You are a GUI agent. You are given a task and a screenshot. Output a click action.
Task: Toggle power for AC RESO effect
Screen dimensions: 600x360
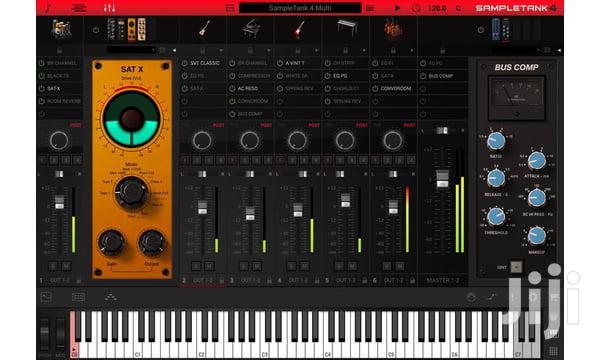coord(232,88)
